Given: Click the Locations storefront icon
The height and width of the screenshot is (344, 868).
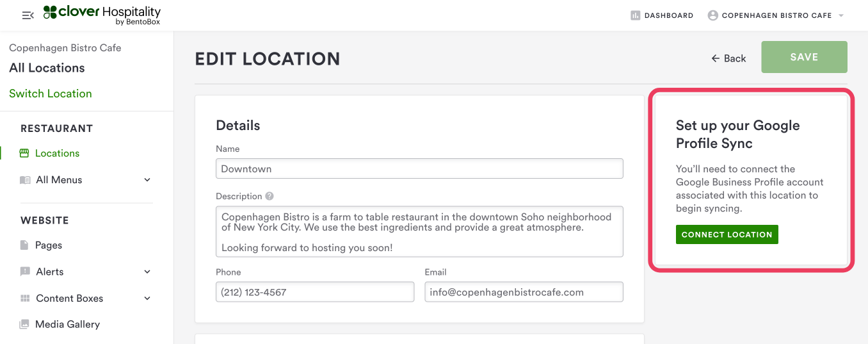Looking at the screenshot, I should coord(25,153).
